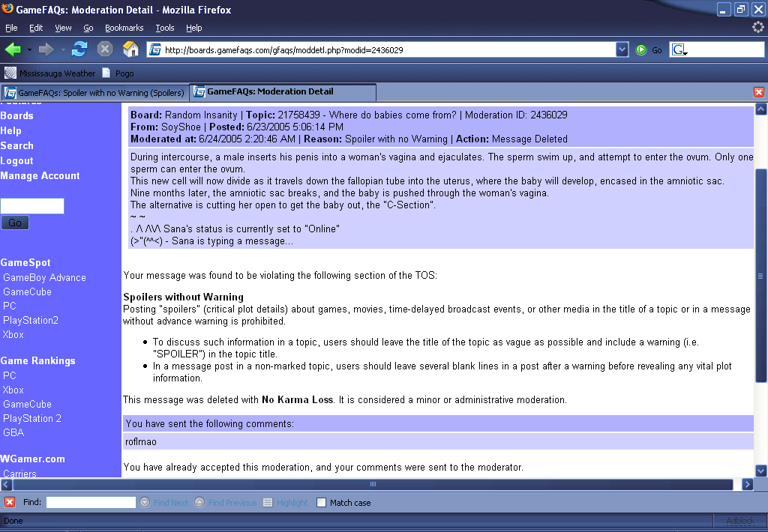Click Find Next button

pyautogui.click(x=164, y=503)
